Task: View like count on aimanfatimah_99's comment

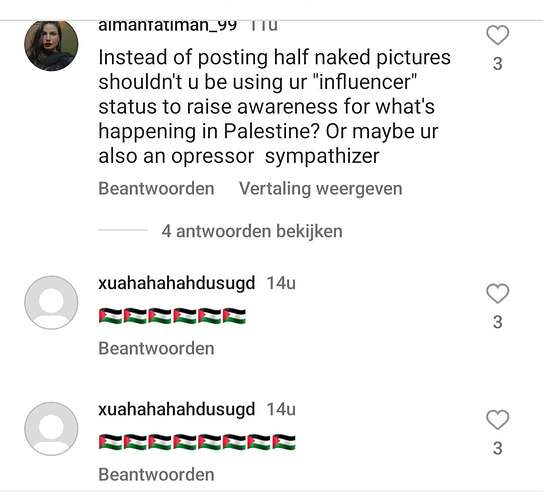Action: [x=498, y=64]
